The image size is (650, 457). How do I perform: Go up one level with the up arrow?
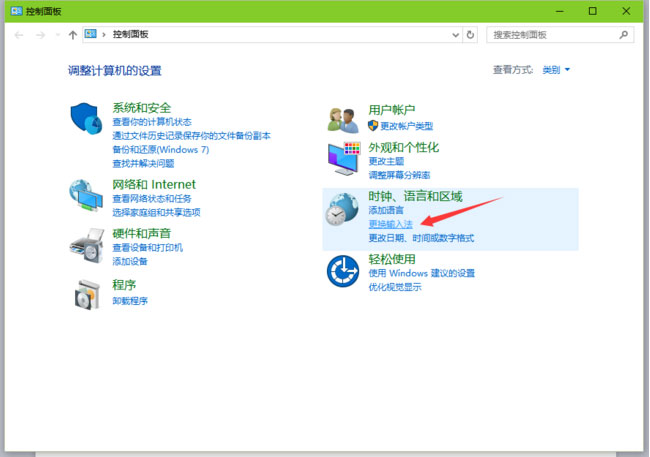[x=73, y=35]
